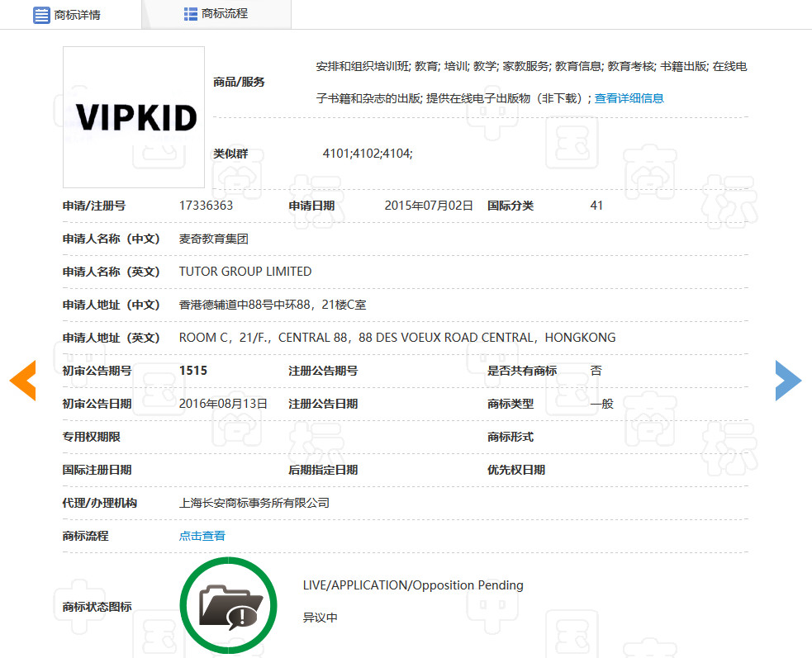Click the 后期指定日期 label

pyautogui.click(x=323, y=470)
